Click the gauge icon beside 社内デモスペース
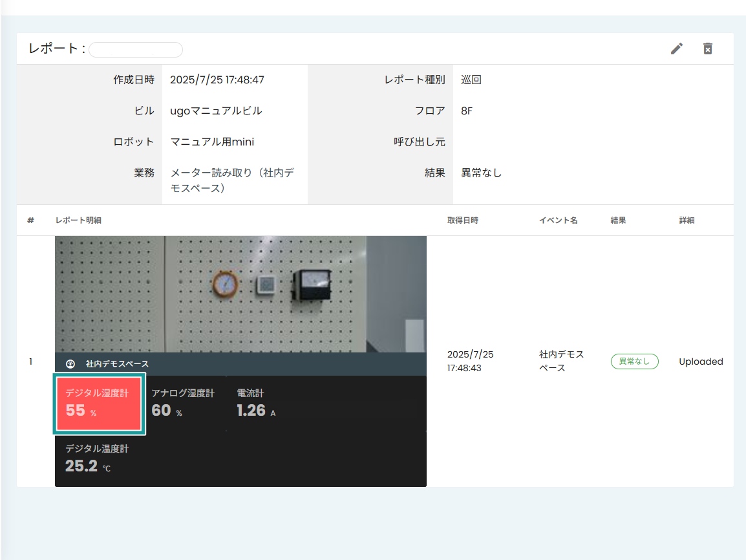 click(70, 364)
